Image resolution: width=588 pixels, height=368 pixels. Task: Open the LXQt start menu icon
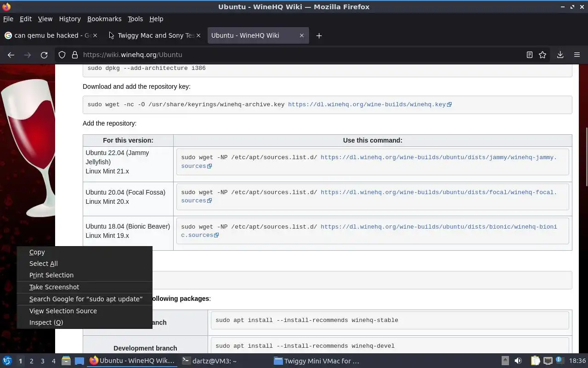tap(7, 361)
